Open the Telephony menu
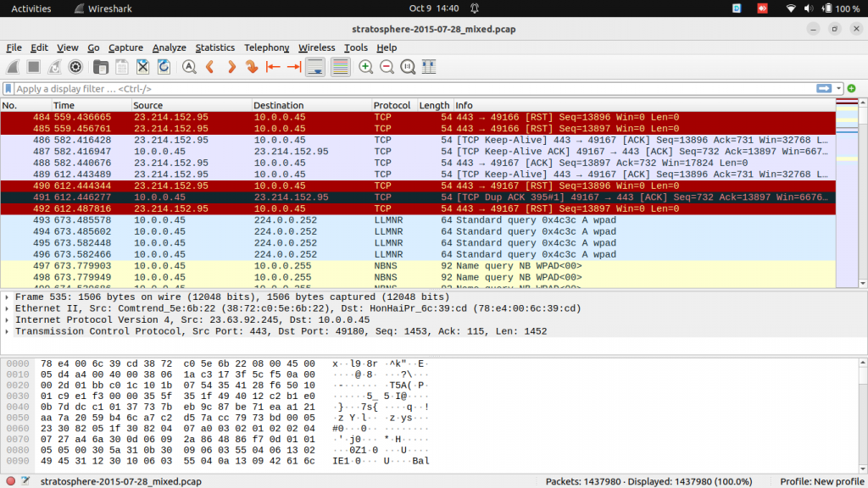 (x=266, y=47)
